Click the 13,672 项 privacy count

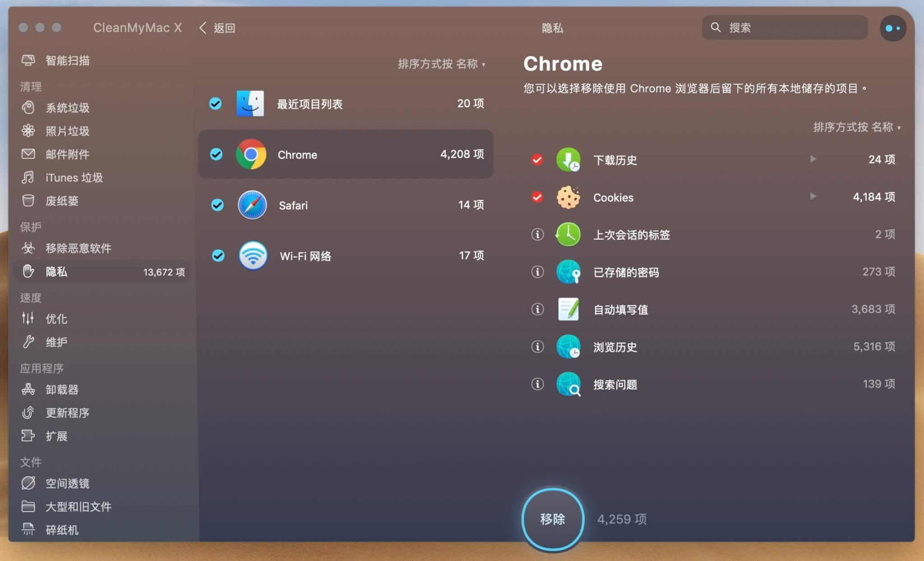[x=164, y=272]
